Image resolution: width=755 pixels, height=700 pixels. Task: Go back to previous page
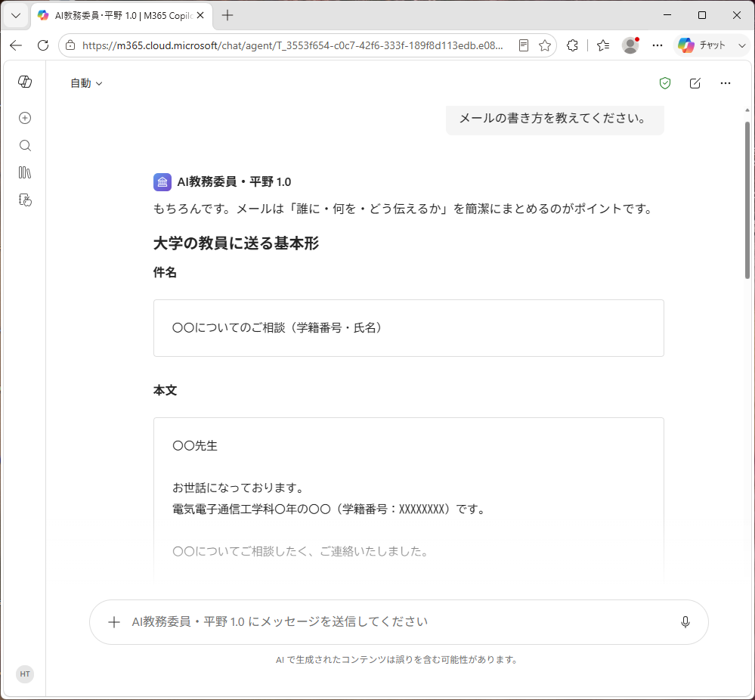tap(16, 45)
